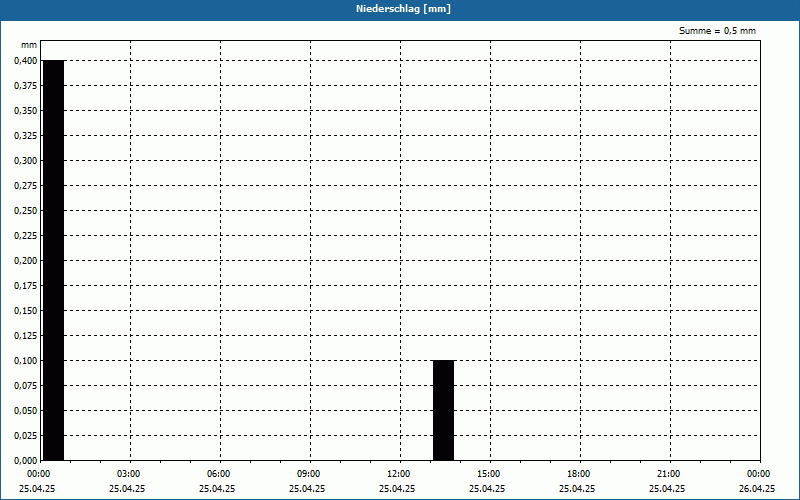This screenshot has height=500, width=800.
Task: Click the y-axis value 0,375
Action: point(26,86)
